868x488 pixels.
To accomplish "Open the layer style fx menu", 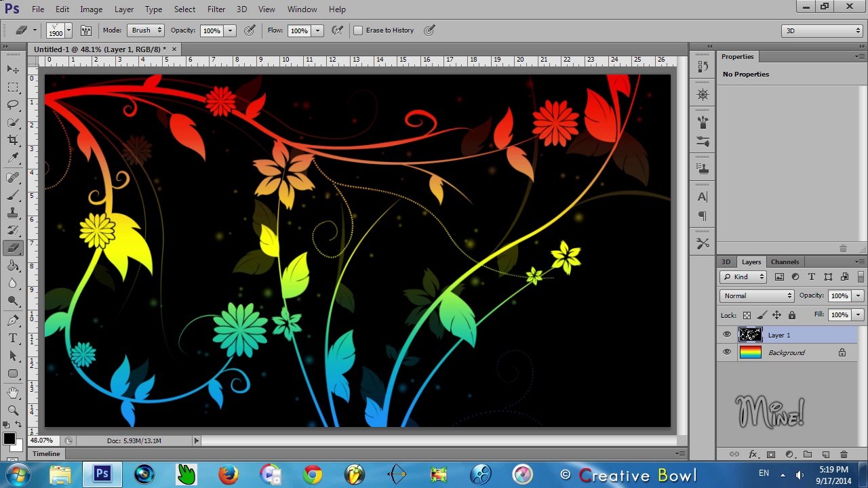I will coord(752,454).
